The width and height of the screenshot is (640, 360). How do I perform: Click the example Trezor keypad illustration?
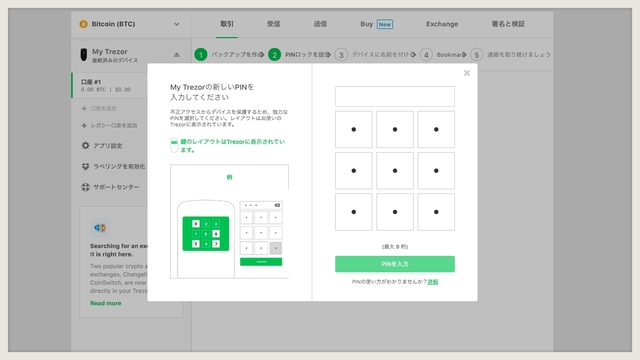[x=206, y=234]
